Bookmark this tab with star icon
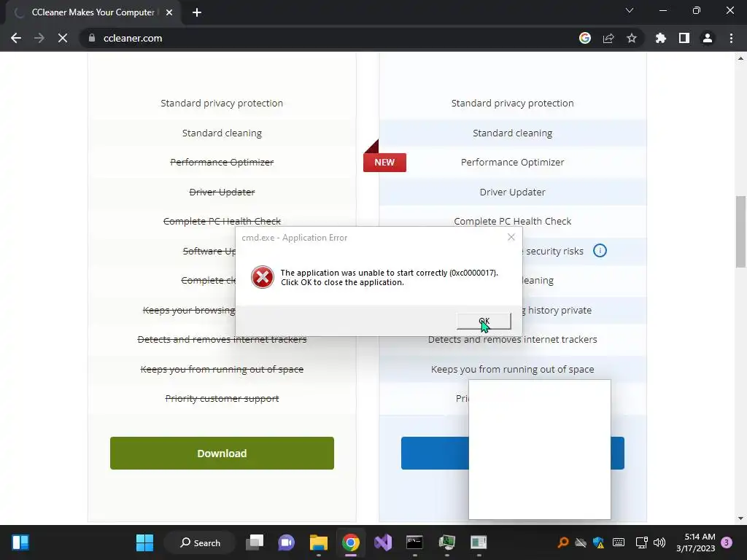 [x=632, y=38]
